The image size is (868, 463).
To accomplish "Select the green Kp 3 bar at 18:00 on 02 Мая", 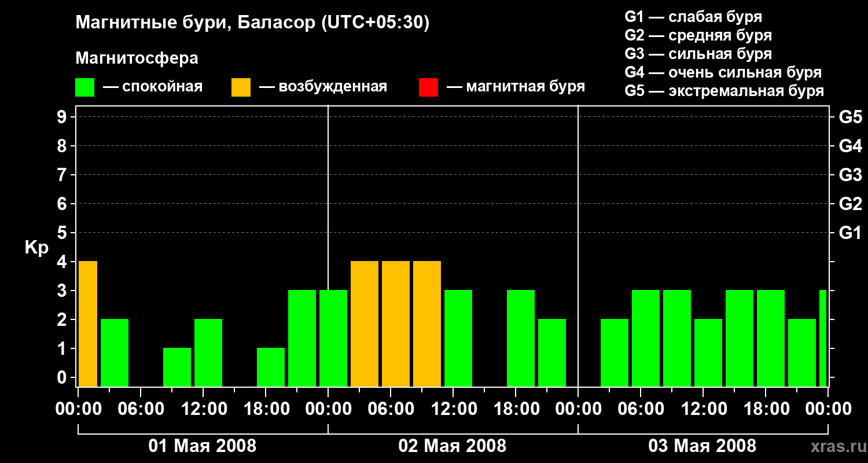I will pos(521,338).
